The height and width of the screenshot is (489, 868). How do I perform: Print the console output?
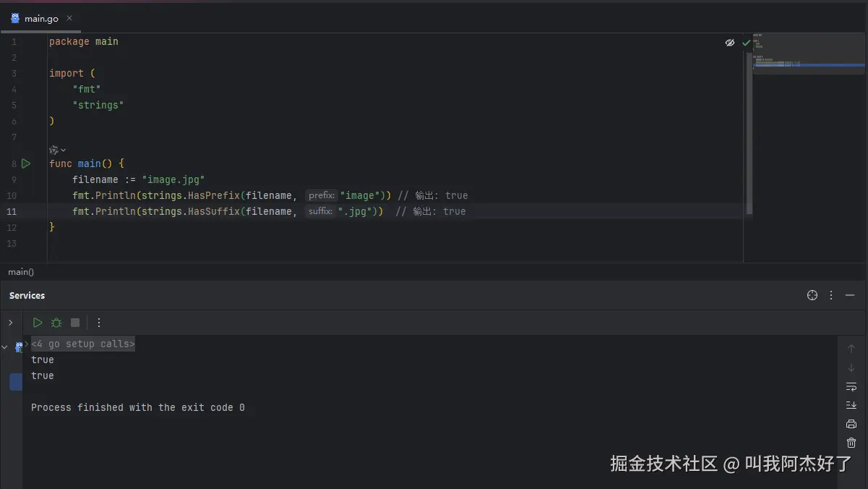point(851,424)
